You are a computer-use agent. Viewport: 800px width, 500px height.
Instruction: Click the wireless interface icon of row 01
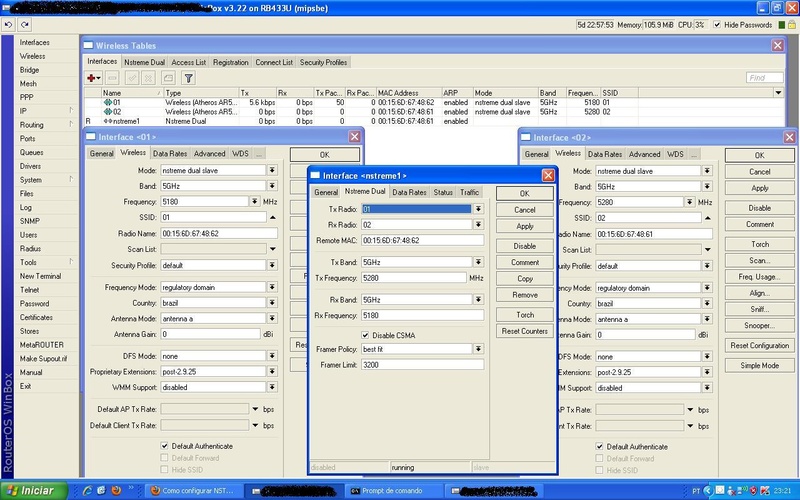click(108, 102)
